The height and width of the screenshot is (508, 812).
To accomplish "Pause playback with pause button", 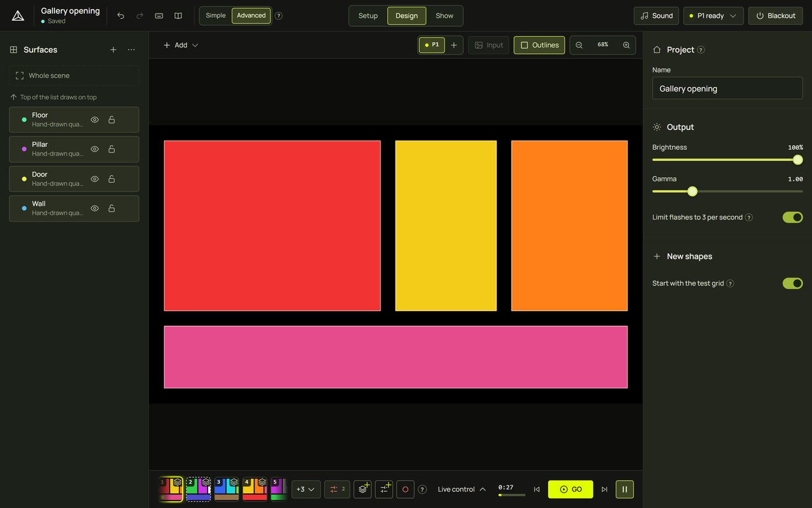I will pos(625,489).
